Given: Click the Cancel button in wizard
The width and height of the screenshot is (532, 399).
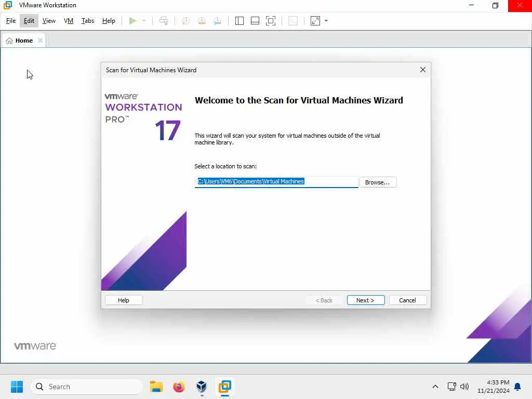Looking at the screenshot, I should [x=407, y=300].
